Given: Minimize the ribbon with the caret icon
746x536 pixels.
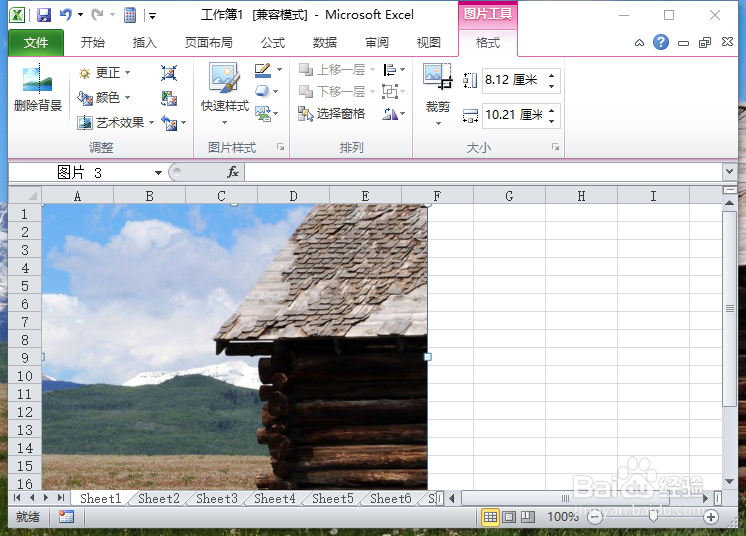Looking at the screenshot, I should (x=639, y=43).
